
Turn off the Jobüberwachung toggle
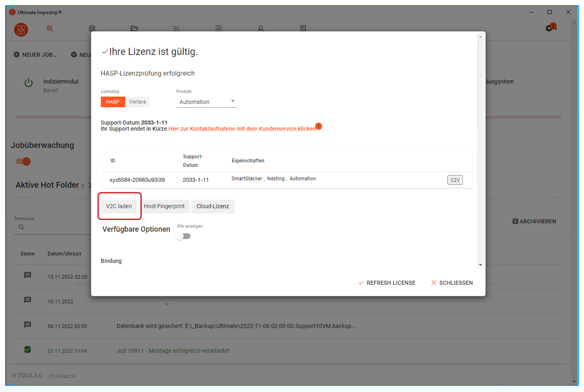(23, 161)
